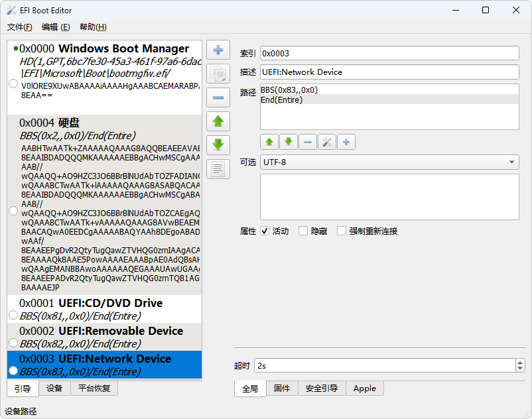This screenshot has height=419, width=532.
Task: Open the 编辑(E) menu
Action: click(56, 27)
